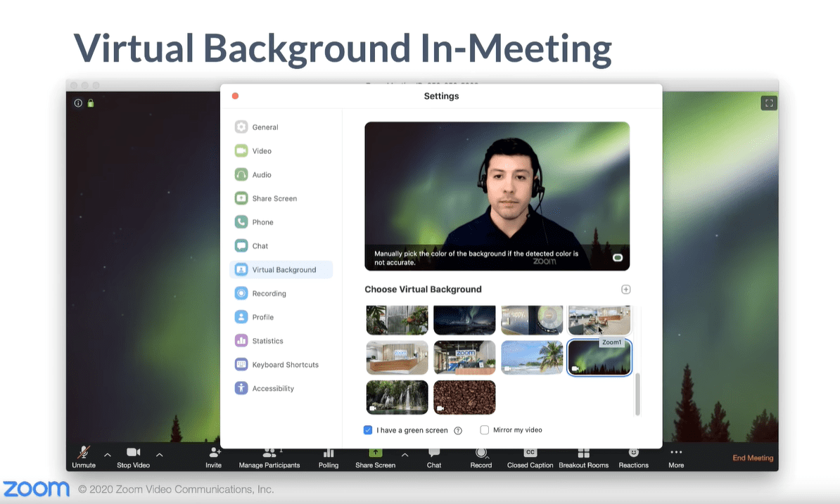Screen dimensions: 840x504
Task: Click the Closed Caption toolbar icon
Action: [530, 453]
